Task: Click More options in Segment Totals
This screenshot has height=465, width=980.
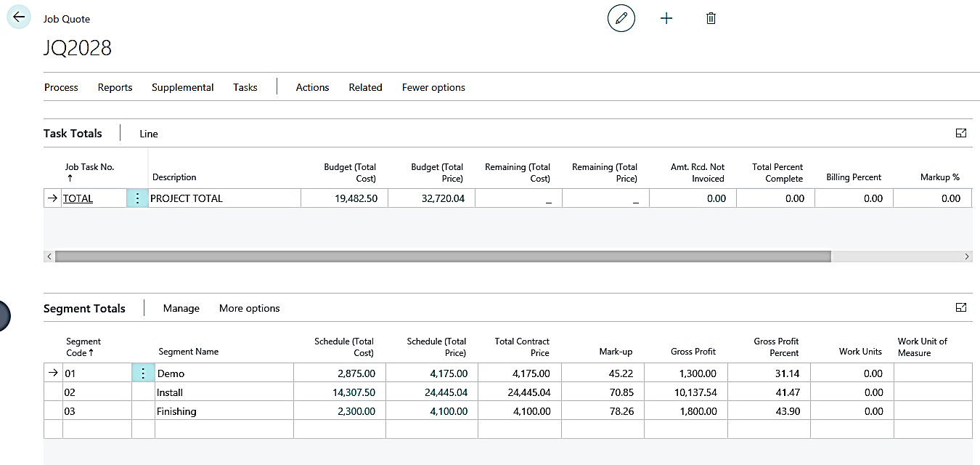Action: (249, 308)
